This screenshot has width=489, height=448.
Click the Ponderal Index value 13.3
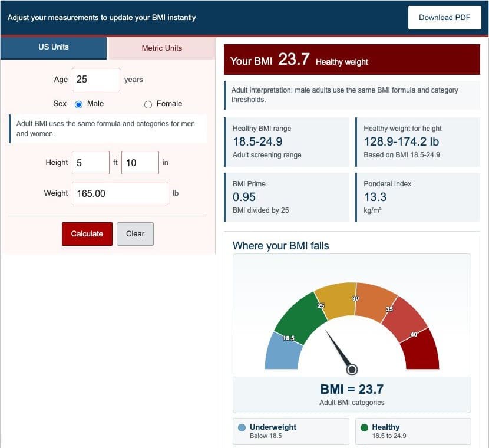pos(375,197)
